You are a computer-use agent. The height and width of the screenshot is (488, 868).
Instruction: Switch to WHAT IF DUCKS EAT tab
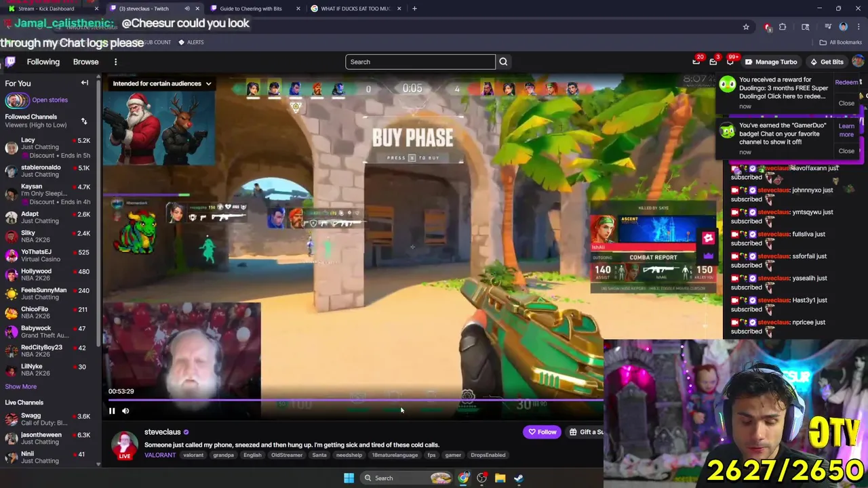(x=355, y=9)
